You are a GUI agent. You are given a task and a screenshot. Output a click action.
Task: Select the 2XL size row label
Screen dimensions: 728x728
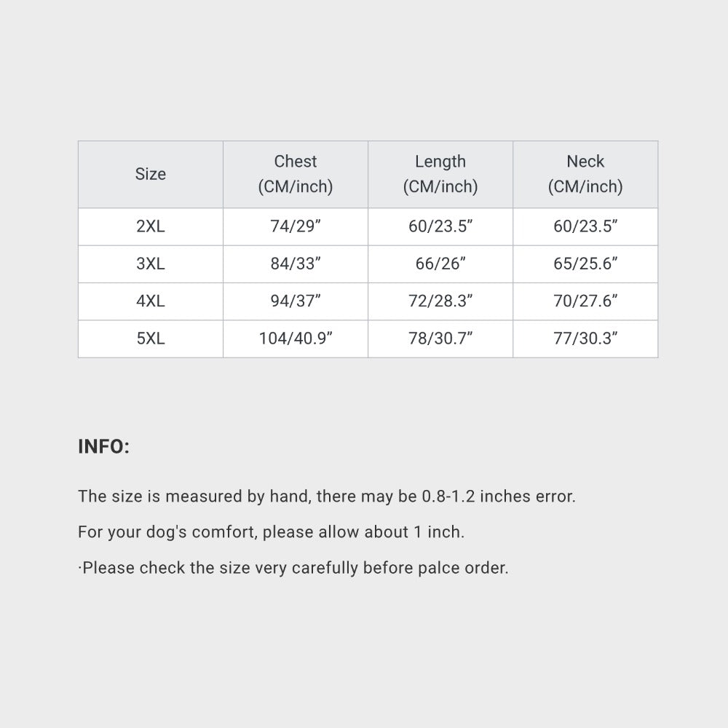tap(151, 226)
